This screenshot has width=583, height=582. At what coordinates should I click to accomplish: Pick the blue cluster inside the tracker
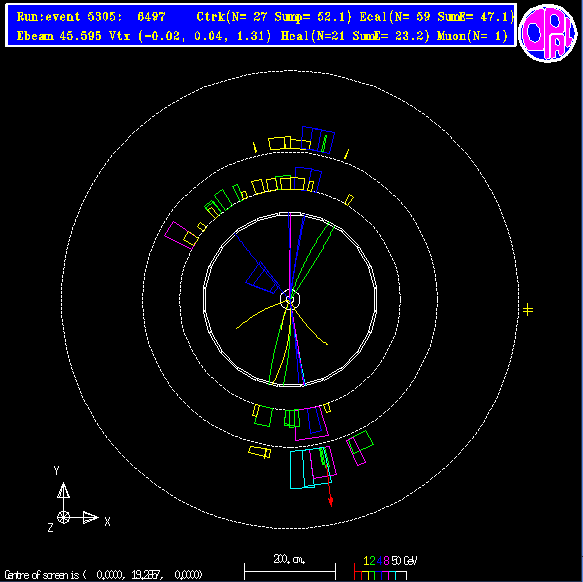(x=262, y=278)
